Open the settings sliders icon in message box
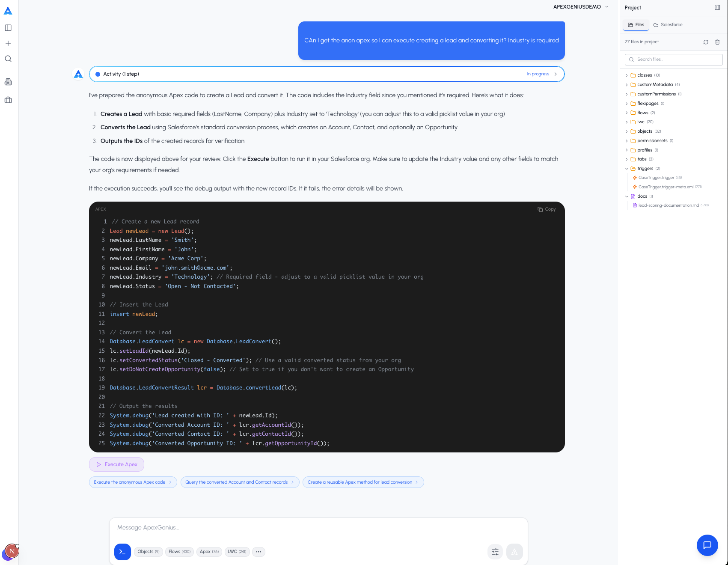The image size is (728, 565). (495, 552)
